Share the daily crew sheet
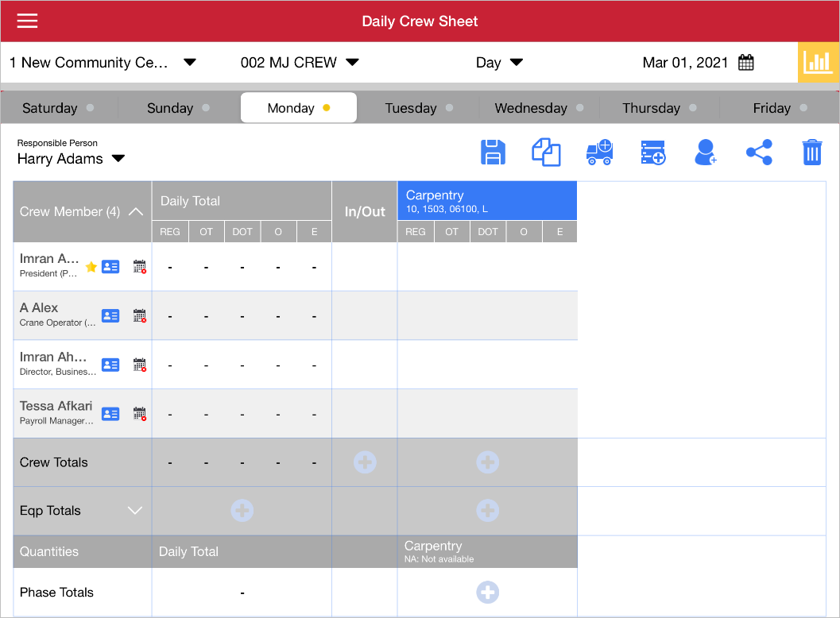 coord(759,153)
